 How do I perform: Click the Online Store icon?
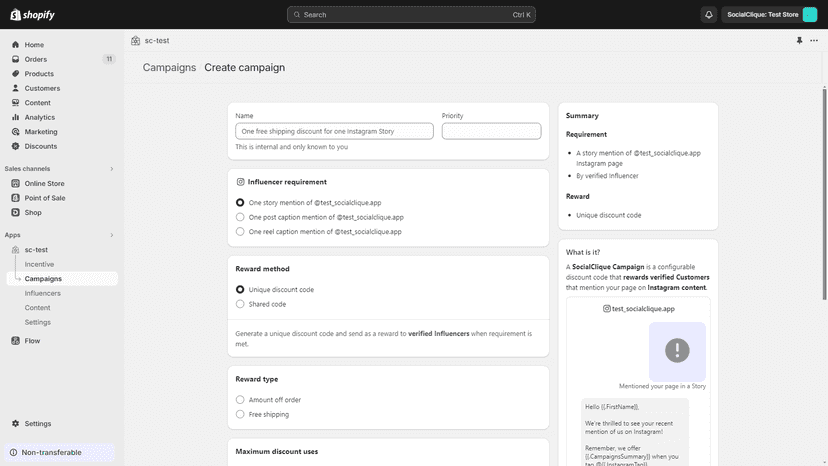pyautogui.click(x=15, y=183)
